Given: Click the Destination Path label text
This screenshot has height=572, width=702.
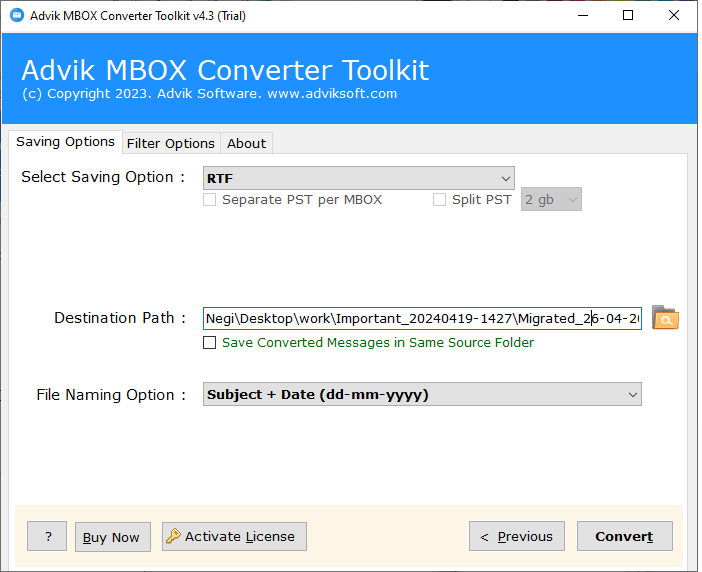Looking at the screenshot, I should (120, 318).
